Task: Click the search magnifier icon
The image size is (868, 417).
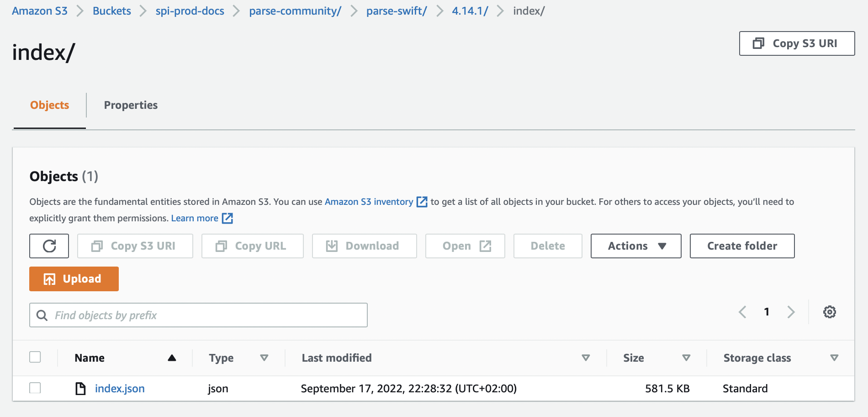Action: 42,315
